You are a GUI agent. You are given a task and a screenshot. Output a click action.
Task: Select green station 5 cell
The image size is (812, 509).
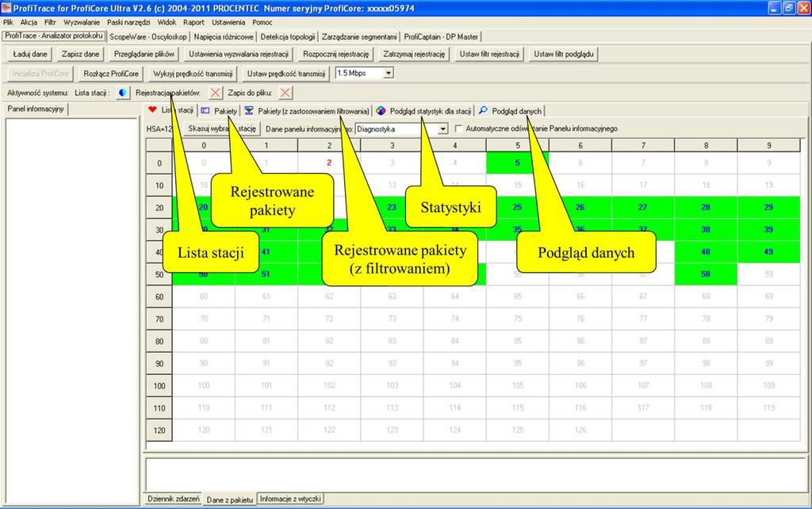pos(517,163)
